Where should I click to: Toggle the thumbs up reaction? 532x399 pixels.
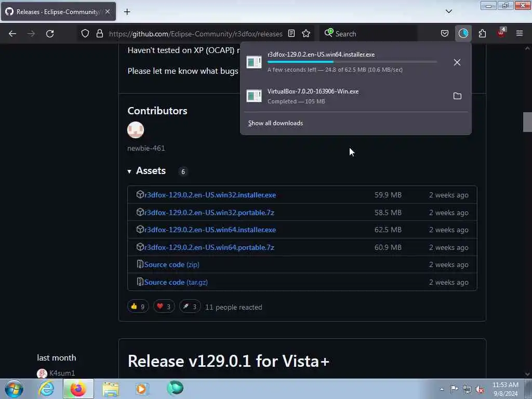138,307
